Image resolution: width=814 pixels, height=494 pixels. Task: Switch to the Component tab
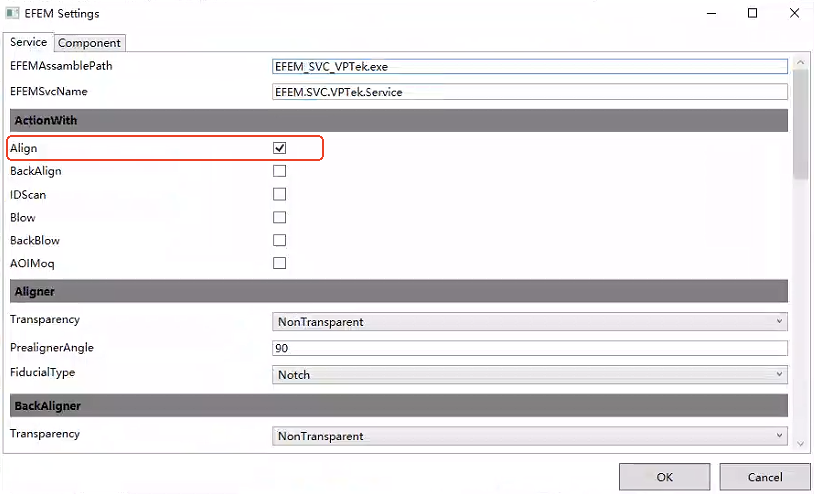point(89,43)
